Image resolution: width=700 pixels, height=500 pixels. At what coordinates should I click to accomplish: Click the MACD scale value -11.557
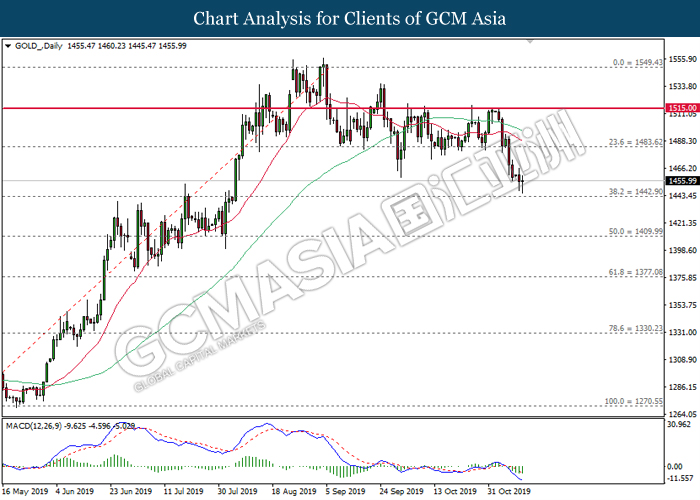tap(680, 478)
